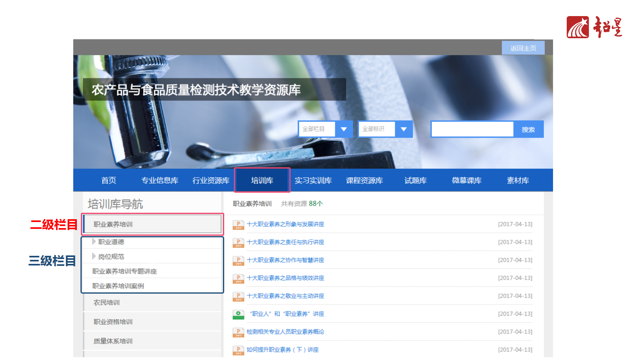Click PPT icon beside 如何提升职业素养（下）讲座
644x362 pixels.
point(238,350)
